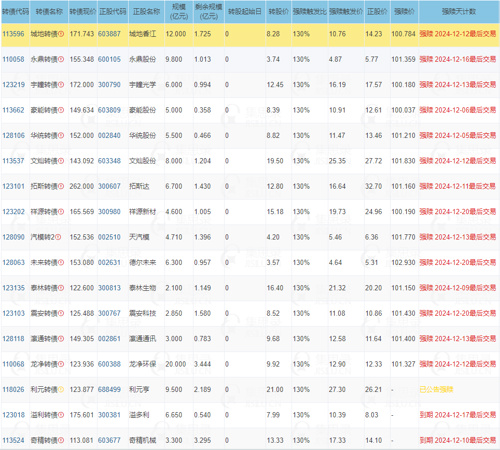Image resolution: width=500 pixels, height=450 pixels.
Task: Click the red icon beside 城地转债
Action: (61, 34)
